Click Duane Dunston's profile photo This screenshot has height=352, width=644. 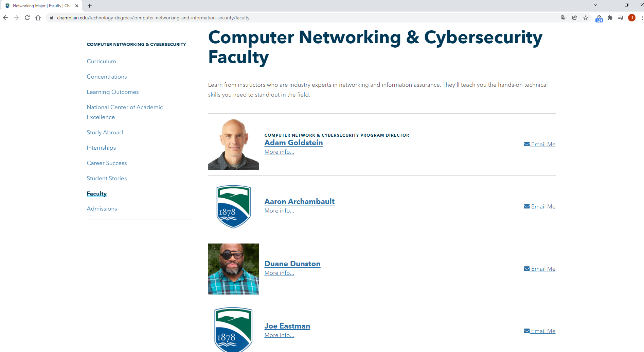(233, 269)
